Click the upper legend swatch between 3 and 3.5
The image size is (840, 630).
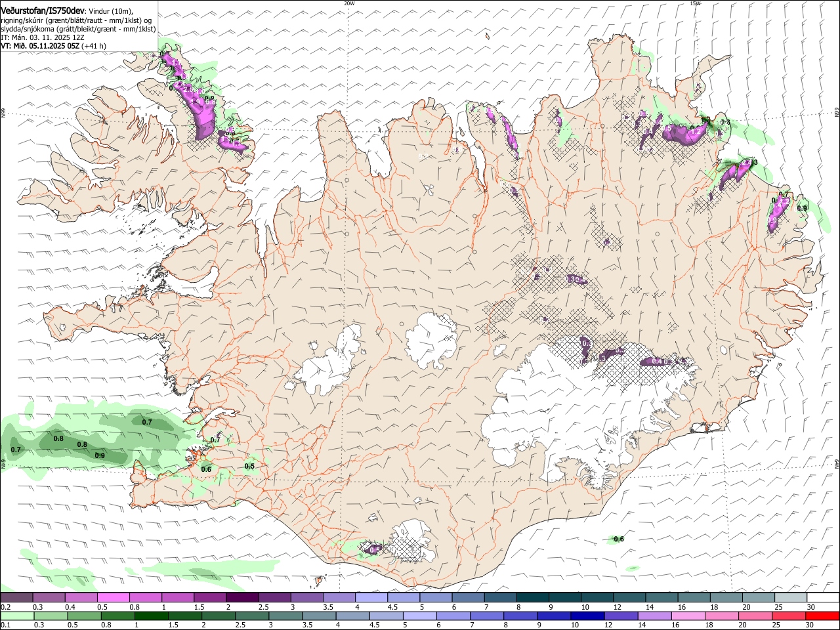coord(306,597)
